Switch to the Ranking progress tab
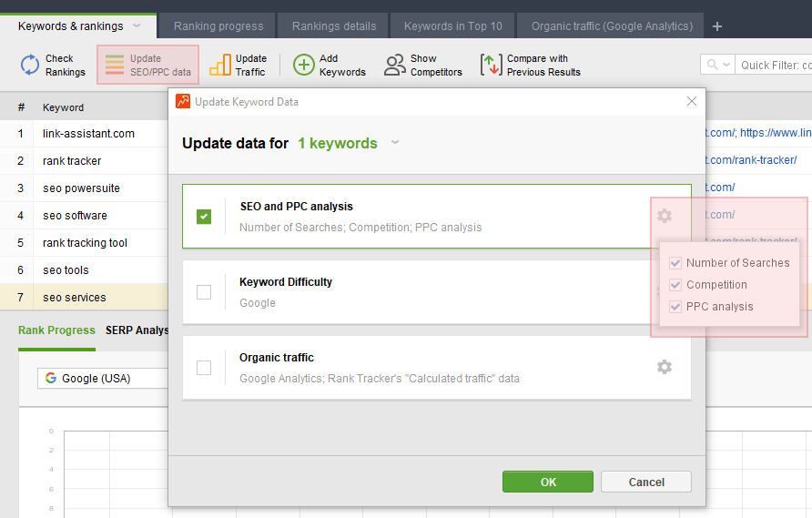Viewport: 812px width, 518px height. pos(218,25)
